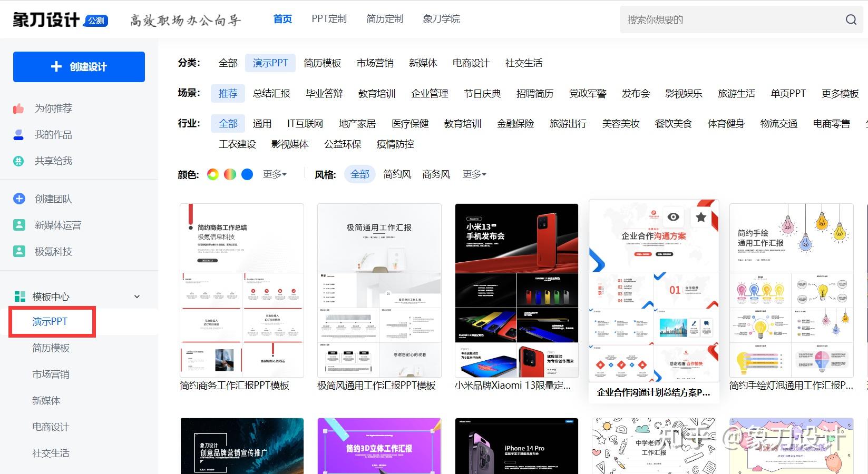Select 金融保险 industry filter

pos(515,124)
